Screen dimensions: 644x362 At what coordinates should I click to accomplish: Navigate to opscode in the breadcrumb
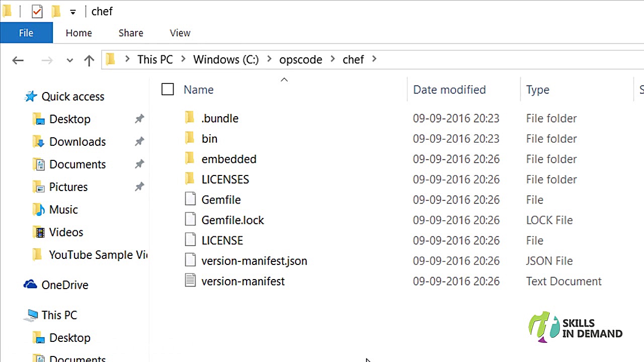300,59
